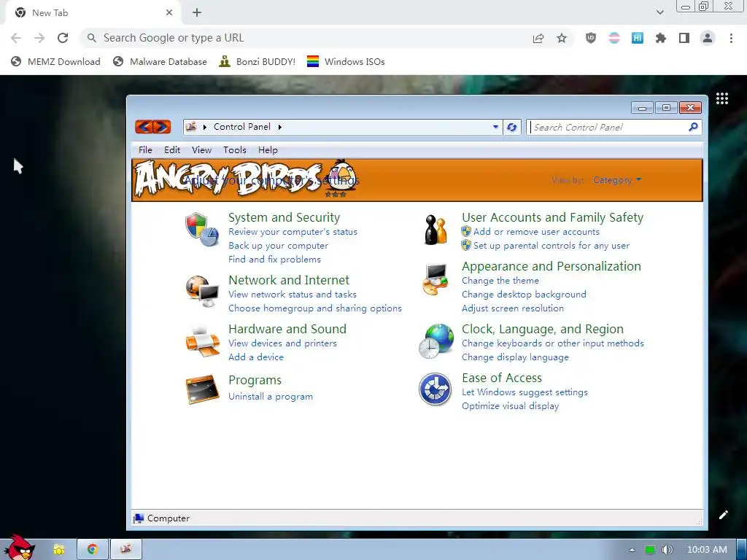Screen dimensions: 747x560
Task: Open the Ease of Access icon
Action: coord(435,389)
